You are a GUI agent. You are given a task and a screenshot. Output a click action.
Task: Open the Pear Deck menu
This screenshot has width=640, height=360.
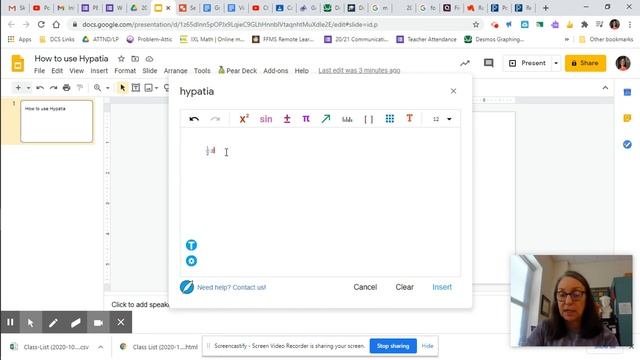[x=238, y=71]
